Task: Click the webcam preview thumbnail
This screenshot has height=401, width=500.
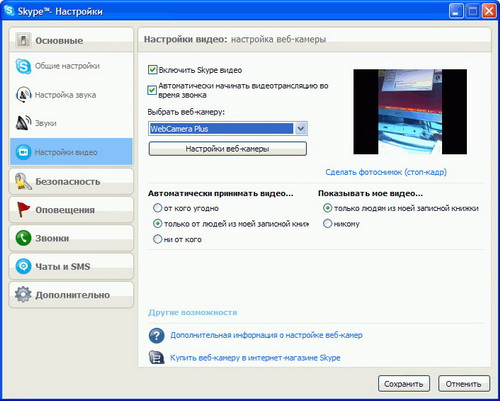Action: (410, 112)
